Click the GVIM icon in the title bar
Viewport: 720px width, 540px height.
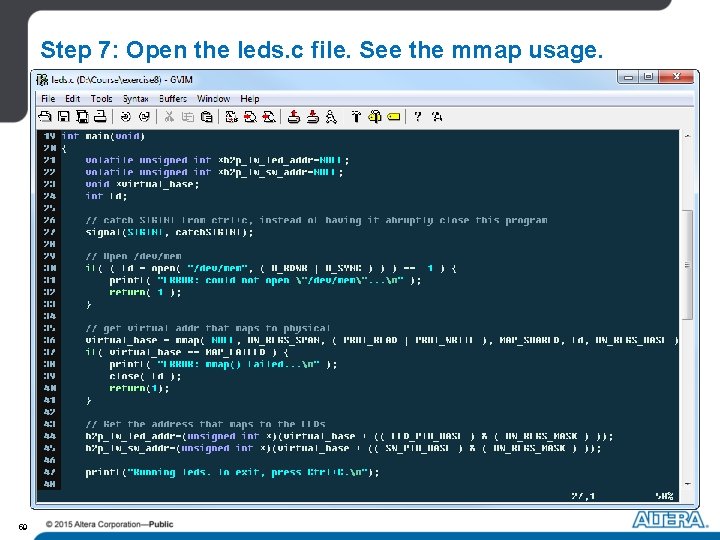(x=42, y=80)
